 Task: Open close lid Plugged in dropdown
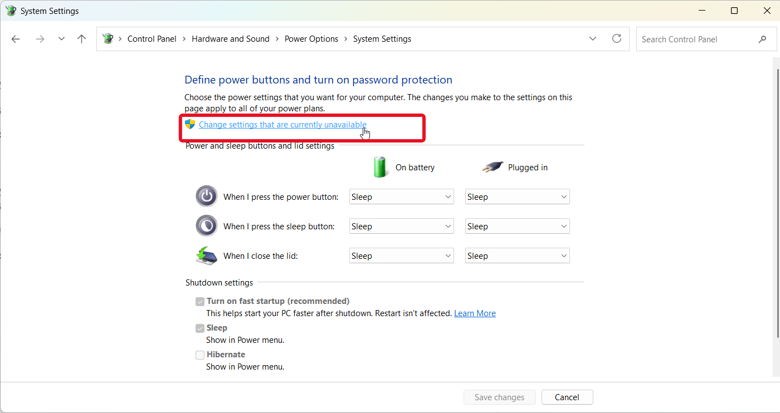[517, 256]
